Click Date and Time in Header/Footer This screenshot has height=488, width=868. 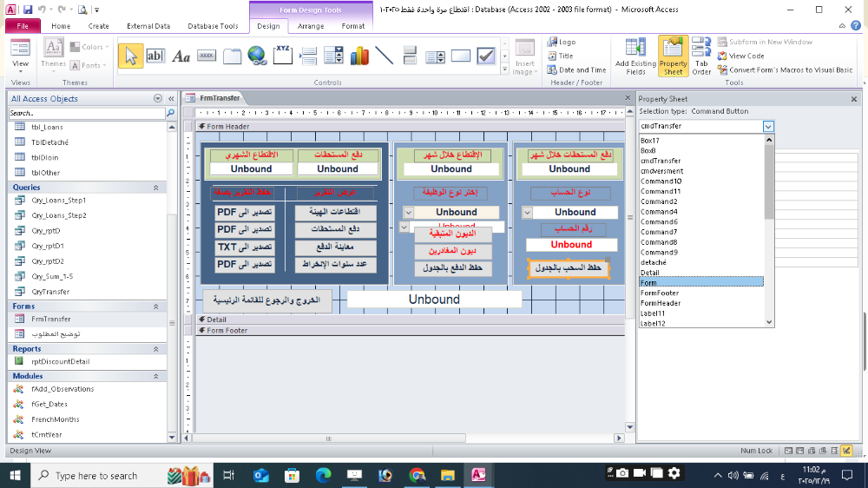pyautogui.click(x=582, y=70)
